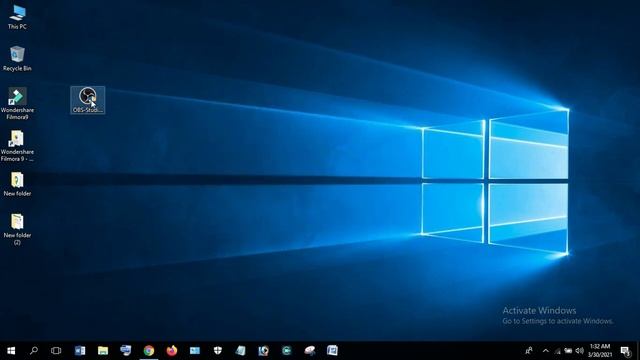Open the green circular taskbar icon
This screenshot has width=640, height=360.
287,351
